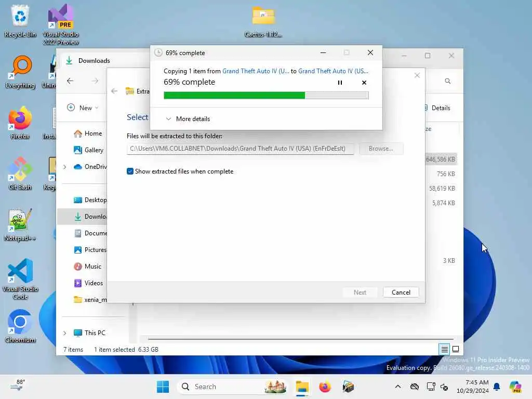
Task: Open Recycle Bin on the desktop
Action: click(20, 20)
